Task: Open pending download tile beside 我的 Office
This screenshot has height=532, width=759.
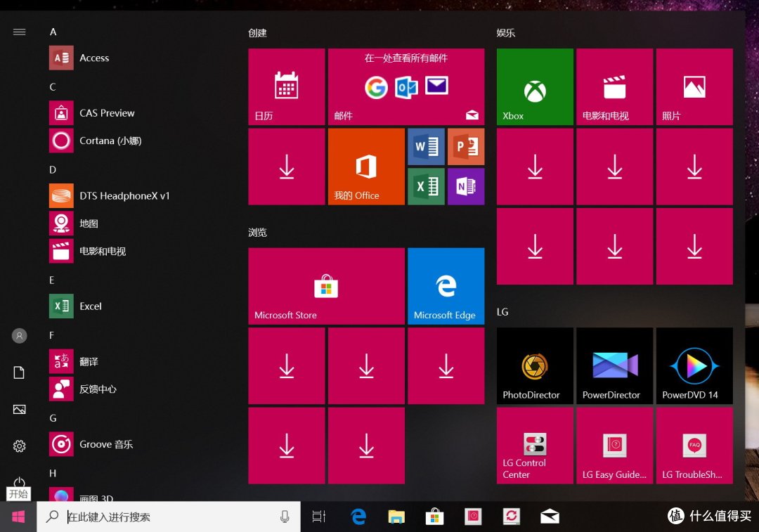Action: pyautogui.click(x=287, y=167)
